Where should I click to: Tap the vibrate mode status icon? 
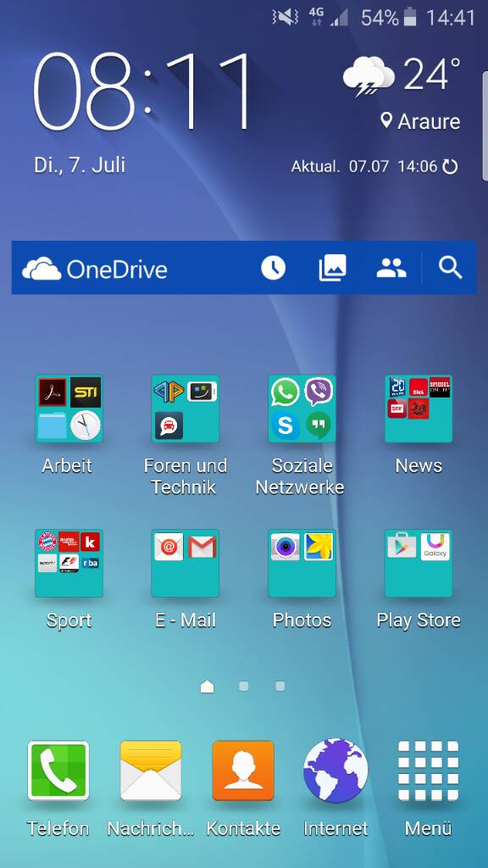[x=286, y=18]
